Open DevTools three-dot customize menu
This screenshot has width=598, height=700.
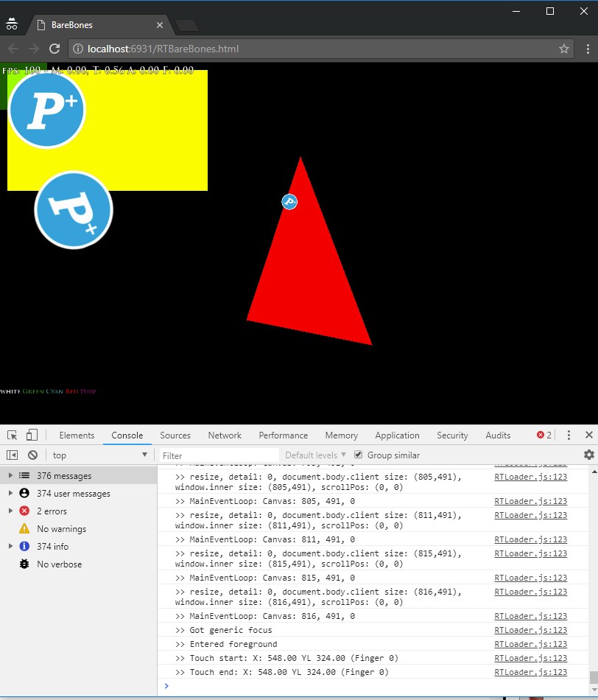click(x=569, y=435)
